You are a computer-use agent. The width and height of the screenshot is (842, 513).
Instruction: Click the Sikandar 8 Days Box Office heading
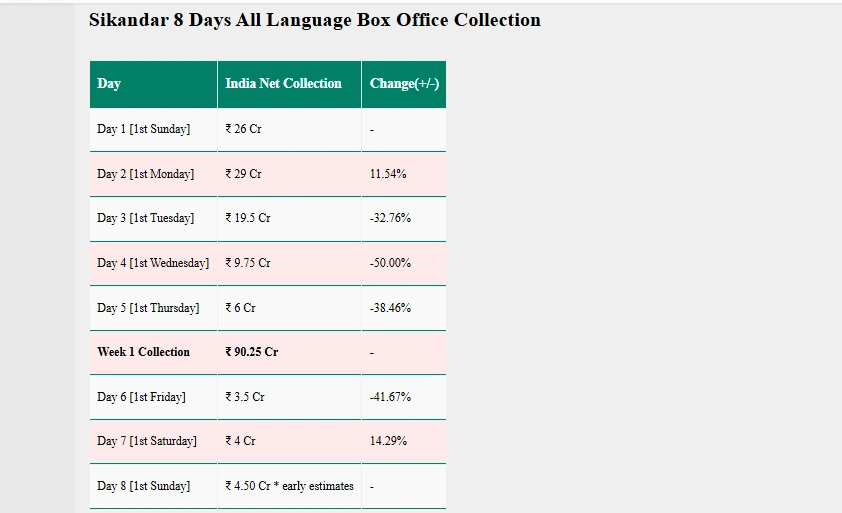point(315,20)
